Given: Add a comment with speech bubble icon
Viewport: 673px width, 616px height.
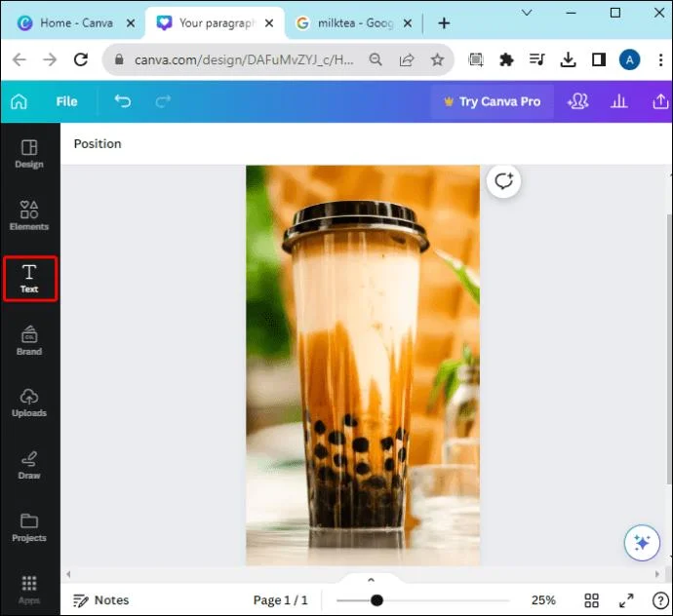Looking at the screenshot, I should point(503,181).
